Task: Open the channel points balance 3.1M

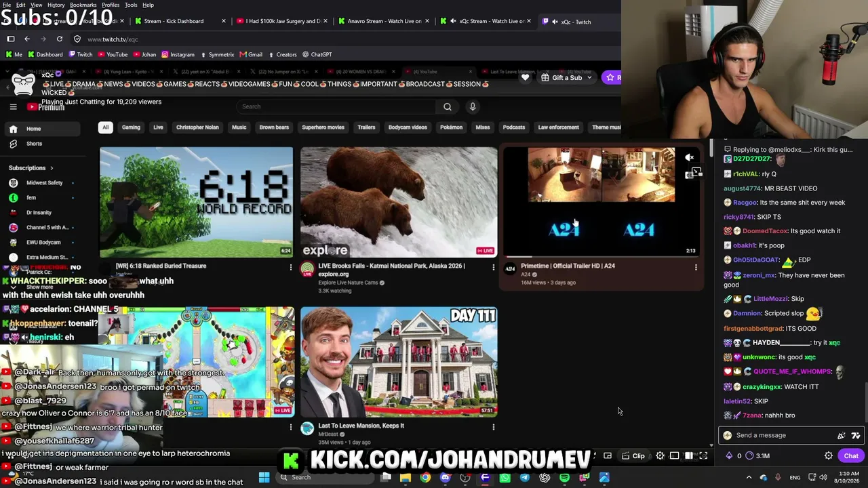Action: tap(757, 456)
